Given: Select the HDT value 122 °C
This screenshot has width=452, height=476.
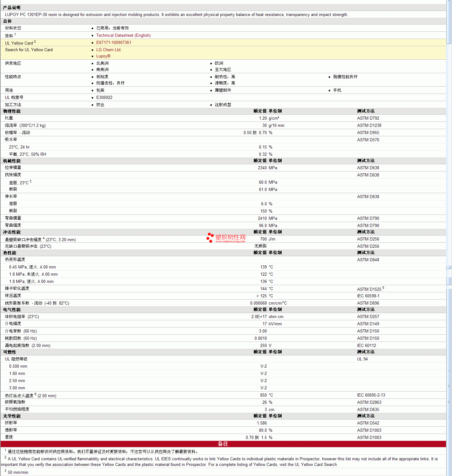Looking at the screenshot, I should [266, 274].
